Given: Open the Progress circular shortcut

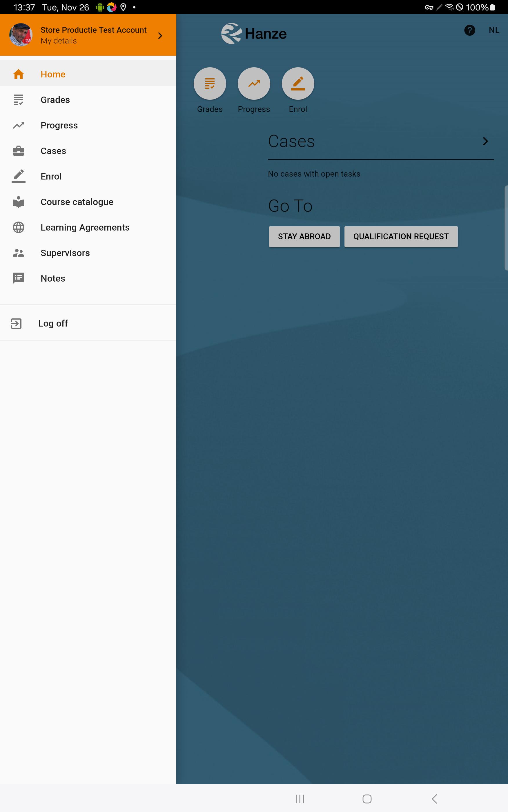Looking at the screenshot, I should click(x=254, y=84).
